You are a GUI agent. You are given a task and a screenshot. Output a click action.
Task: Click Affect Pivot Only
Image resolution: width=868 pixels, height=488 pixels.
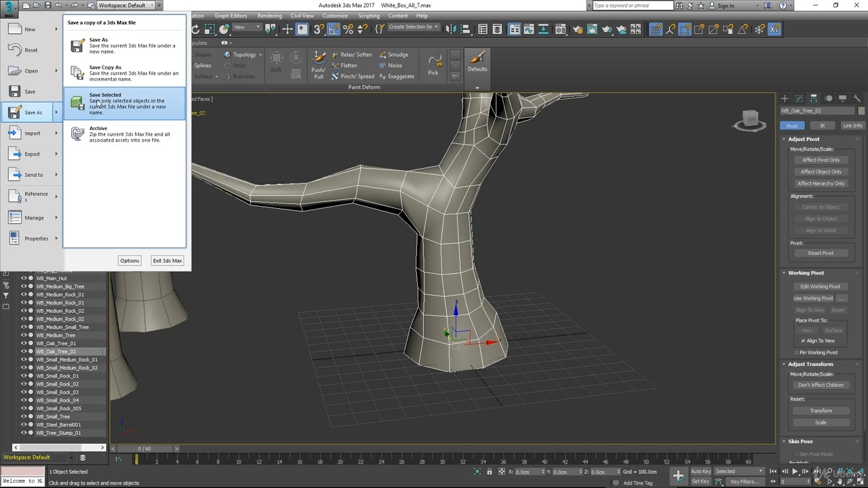pos(821,160)
